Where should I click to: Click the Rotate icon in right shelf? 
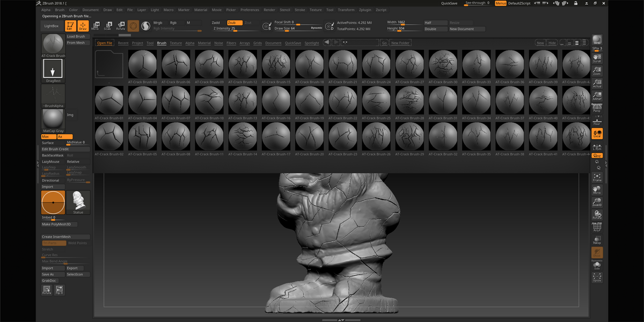(x=597, y=215)
